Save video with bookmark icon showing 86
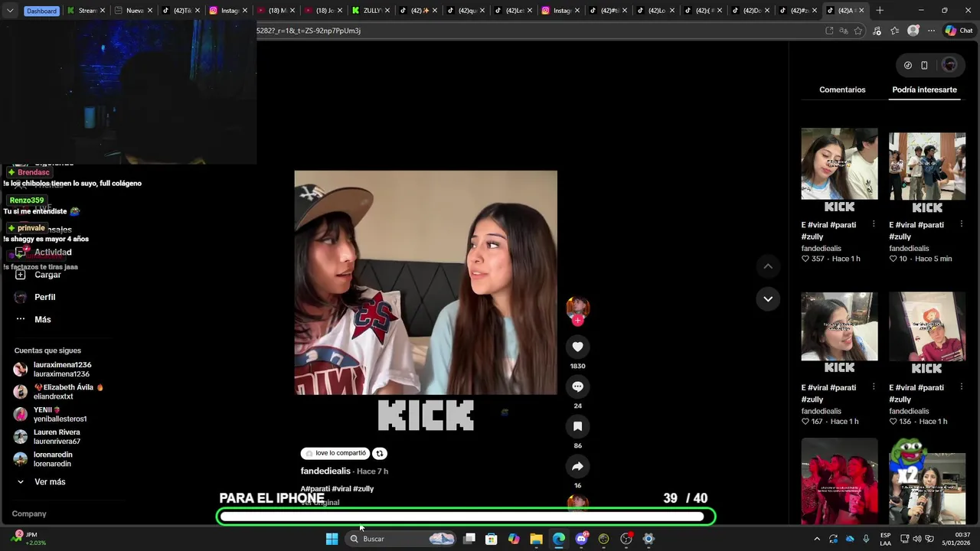Viewport: 980px width, 551px height. point(577,426)
